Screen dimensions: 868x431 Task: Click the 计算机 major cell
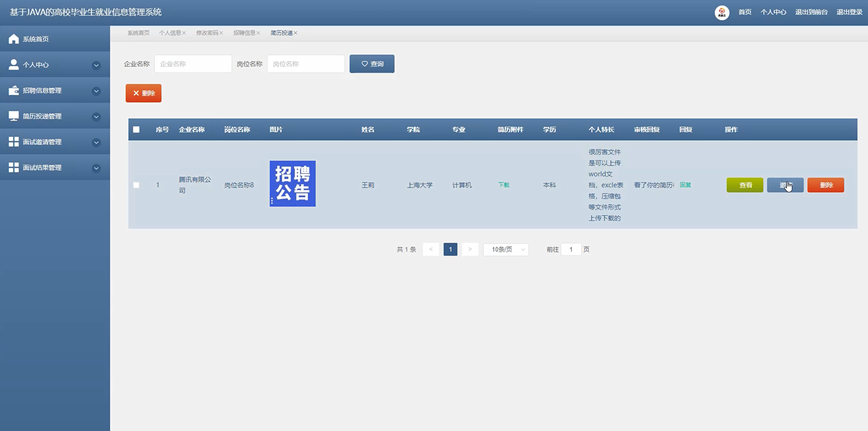click(462, 185)
